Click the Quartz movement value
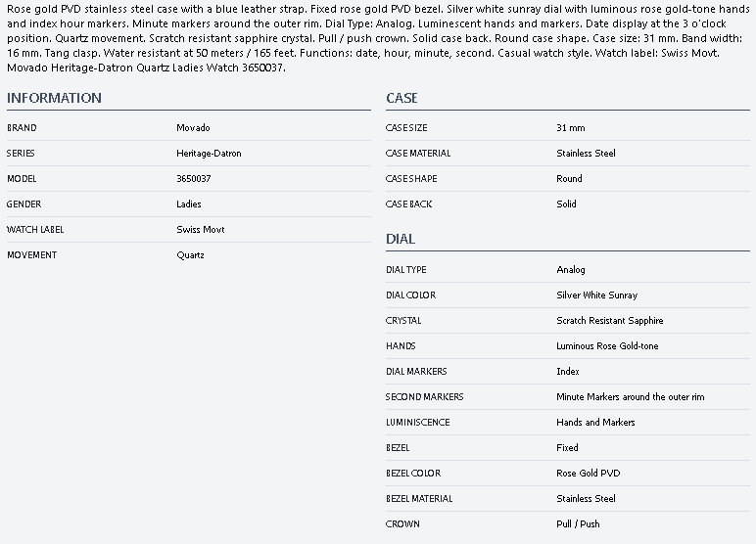 (x=190, y=255)
